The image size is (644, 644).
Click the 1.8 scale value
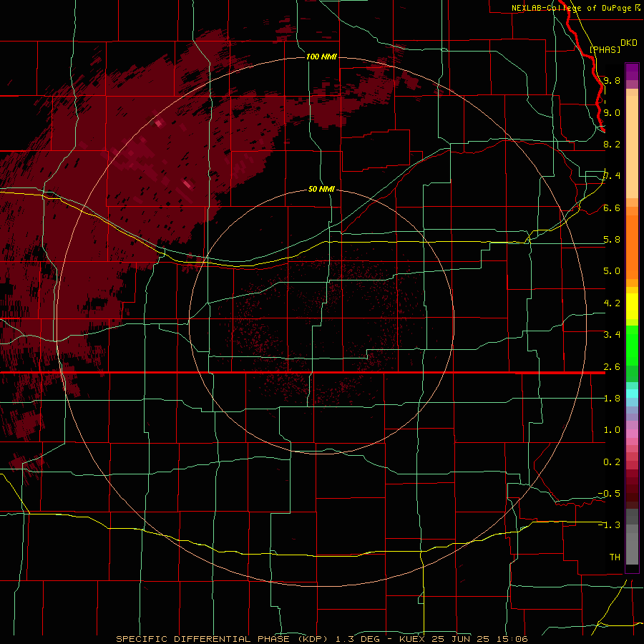[612, 399]
